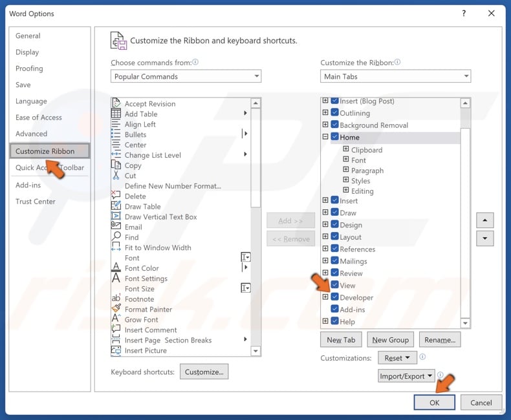Select the Format Painter brush icon
The width and height of the screenshot is (511, 420).
tap(116, 308)
